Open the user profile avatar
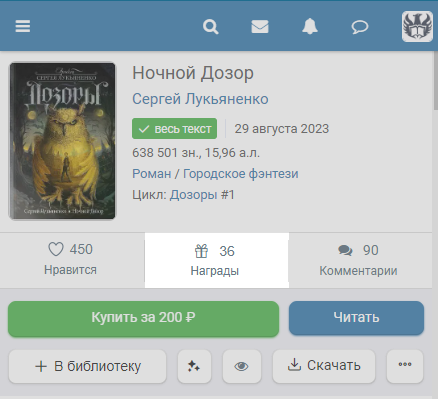 tap(417, 27)
